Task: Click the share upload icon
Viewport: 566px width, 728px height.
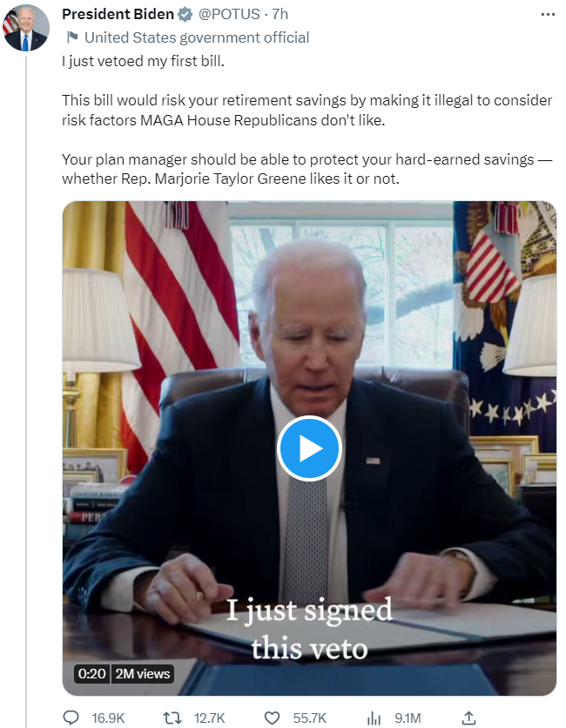Action: [469, 718]
